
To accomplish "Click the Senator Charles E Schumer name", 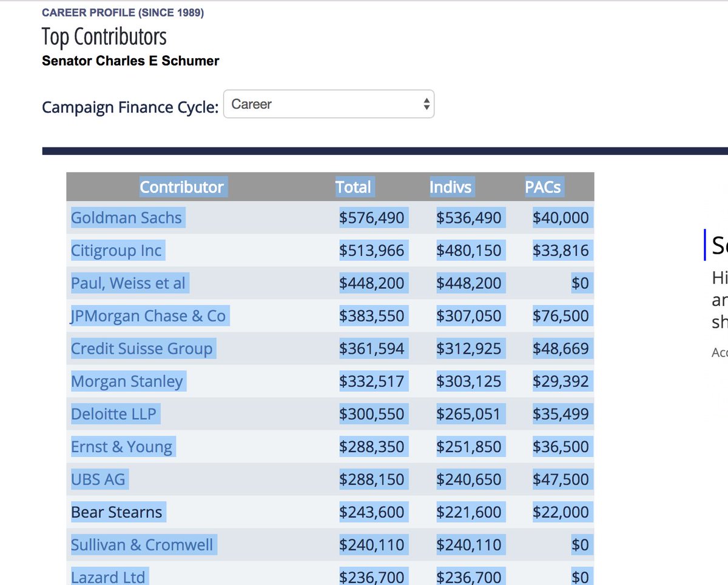I will pyautogui.click(x=130, y=61).
